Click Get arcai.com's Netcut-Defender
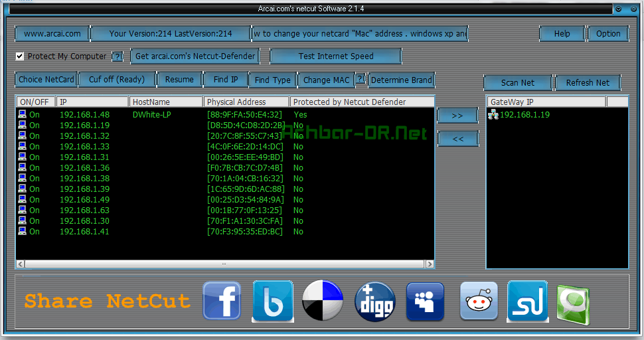The height and width of the screenshot is (340, 644). (195, 56)
